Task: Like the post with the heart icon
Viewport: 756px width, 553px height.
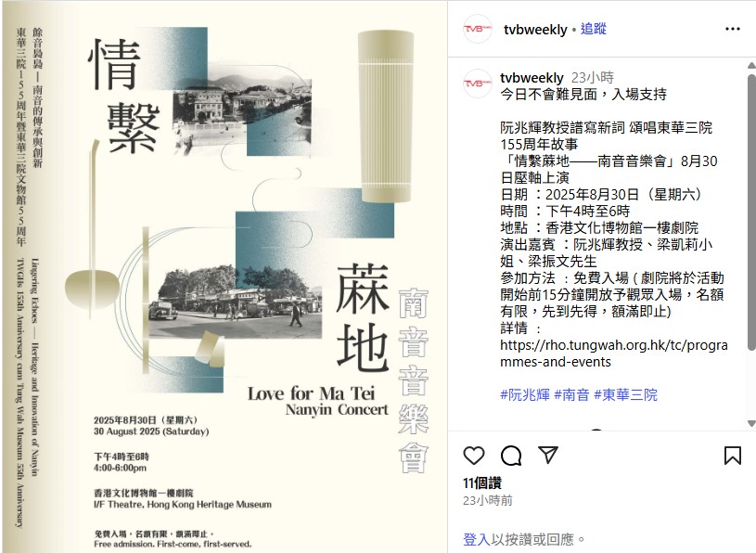Action: [473, 456]
